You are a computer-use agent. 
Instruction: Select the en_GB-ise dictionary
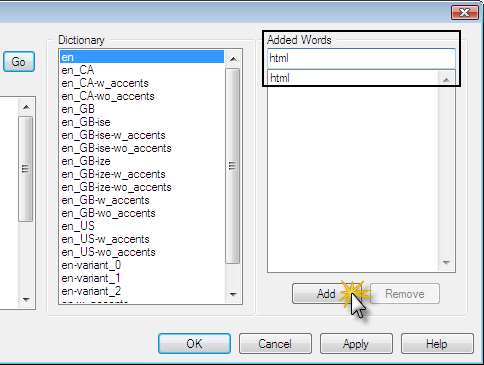tap(142, 122)
